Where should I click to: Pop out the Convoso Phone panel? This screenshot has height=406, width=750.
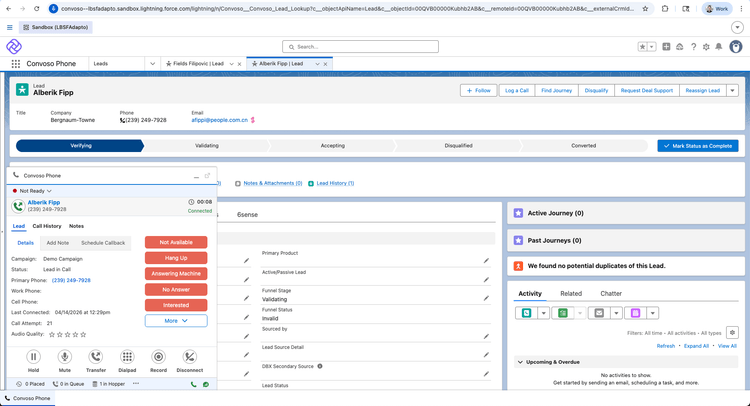(207, 176)
